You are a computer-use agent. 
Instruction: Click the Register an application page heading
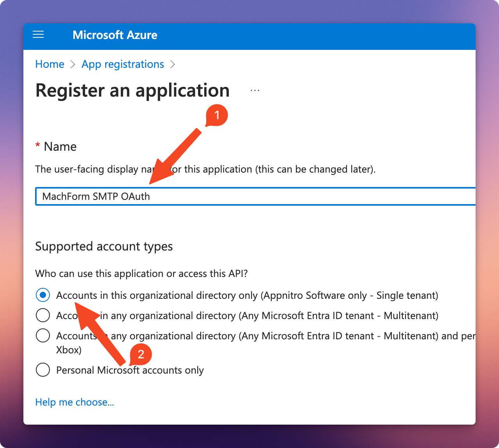pyautogui.click(x=132, y=90)
